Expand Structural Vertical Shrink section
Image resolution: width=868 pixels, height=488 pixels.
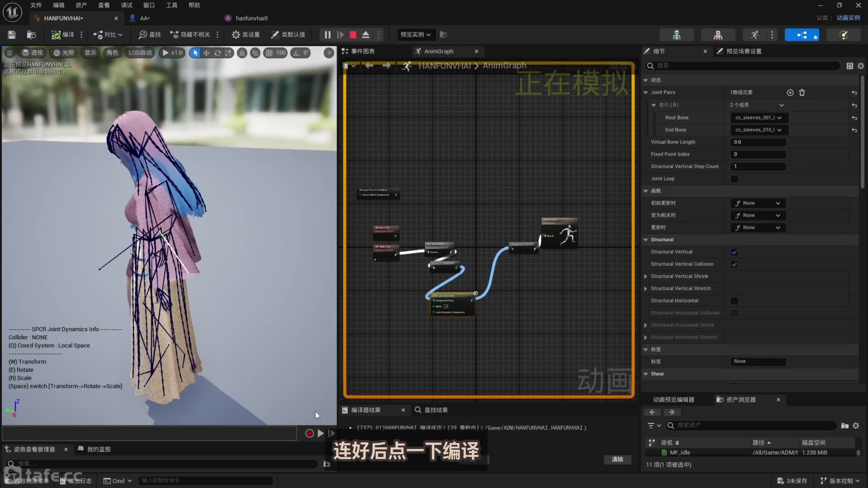coord(646,277)
